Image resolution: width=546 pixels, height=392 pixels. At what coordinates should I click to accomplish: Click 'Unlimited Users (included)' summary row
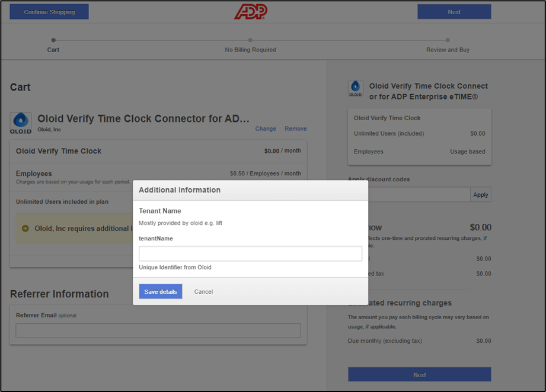point(419,133)
